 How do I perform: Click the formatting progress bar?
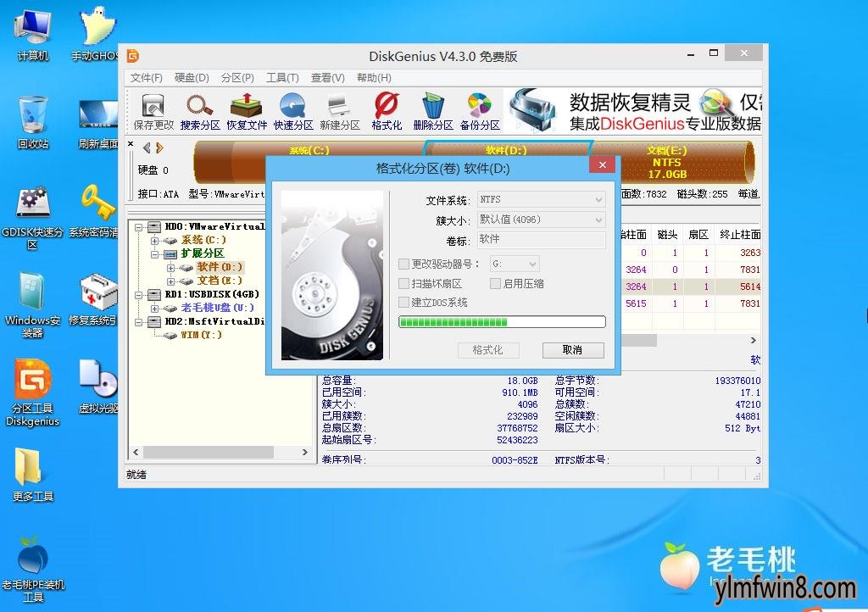tap(501, 321)
